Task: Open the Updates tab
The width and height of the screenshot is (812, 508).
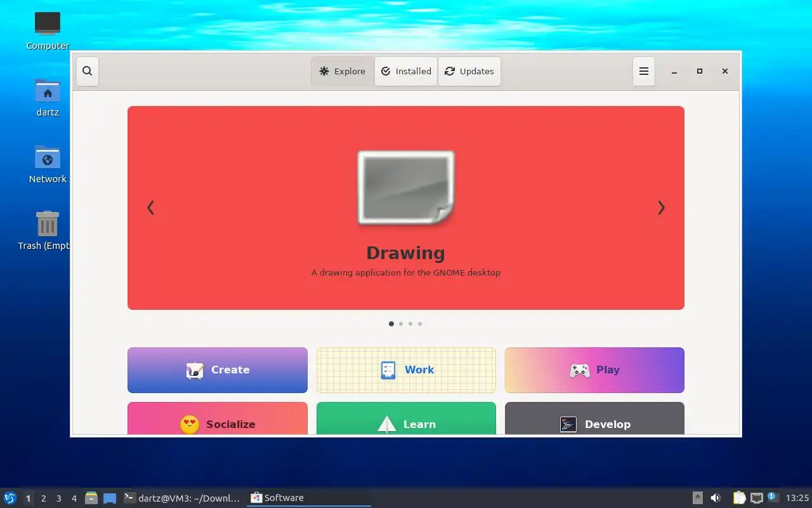Action: pos(469,71)
